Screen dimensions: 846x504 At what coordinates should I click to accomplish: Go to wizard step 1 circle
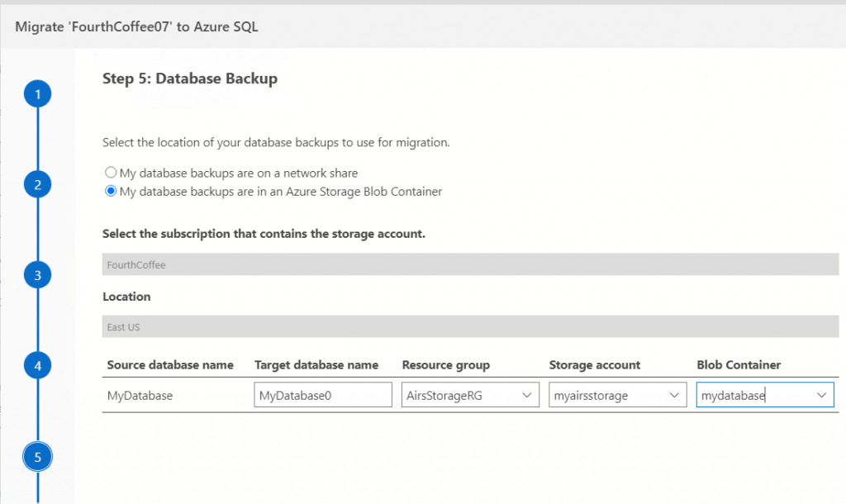tap(37, 94)
